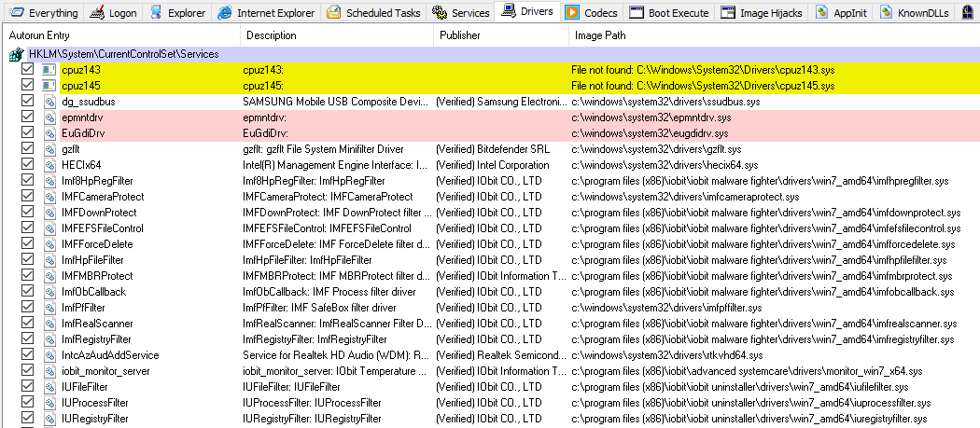Click the ImfHpFileFilter driver file icon

click(x=49, y=260)
